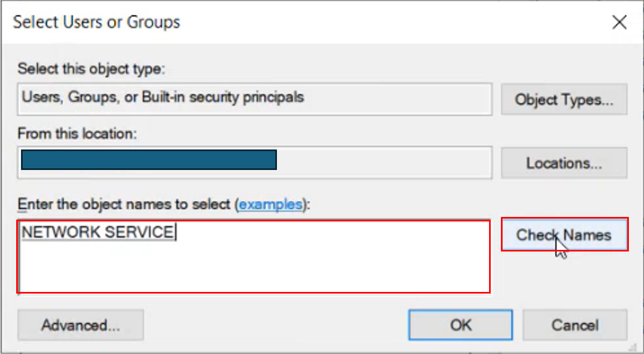644x354 pixels.
Task: Click the Select this object type label
Action: point(91,68)
